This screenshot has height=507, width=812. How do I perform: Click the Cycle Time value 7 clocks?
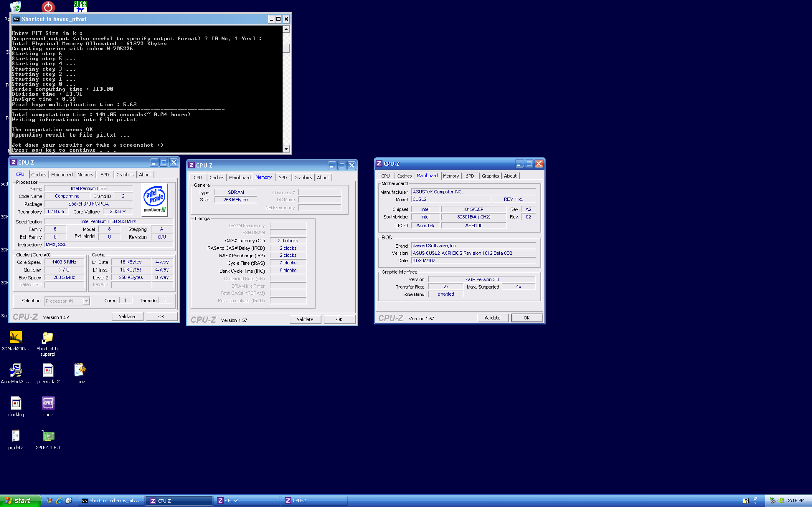click(288, 263)
